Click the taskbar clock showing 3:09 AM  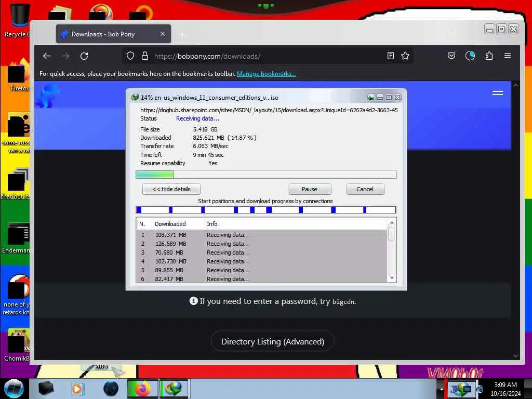point(506,389)
